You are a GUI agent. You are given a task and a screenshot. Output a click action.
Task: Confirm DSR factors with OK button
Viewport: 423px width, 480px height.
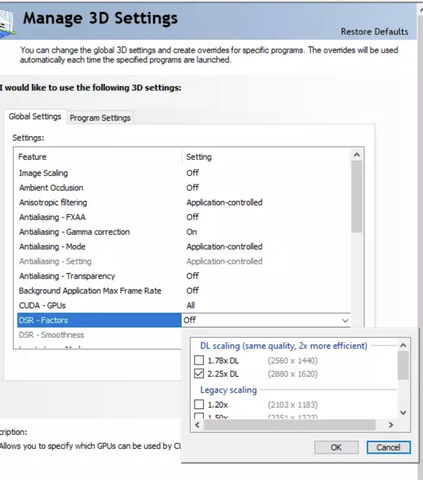click(336, 447)
